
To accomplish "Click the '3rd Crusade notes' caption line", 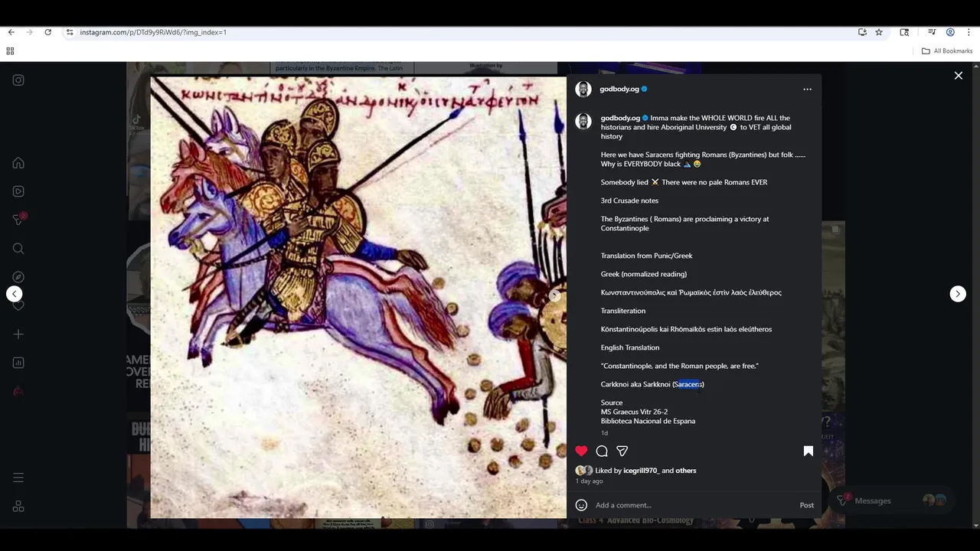I will 629,201.
